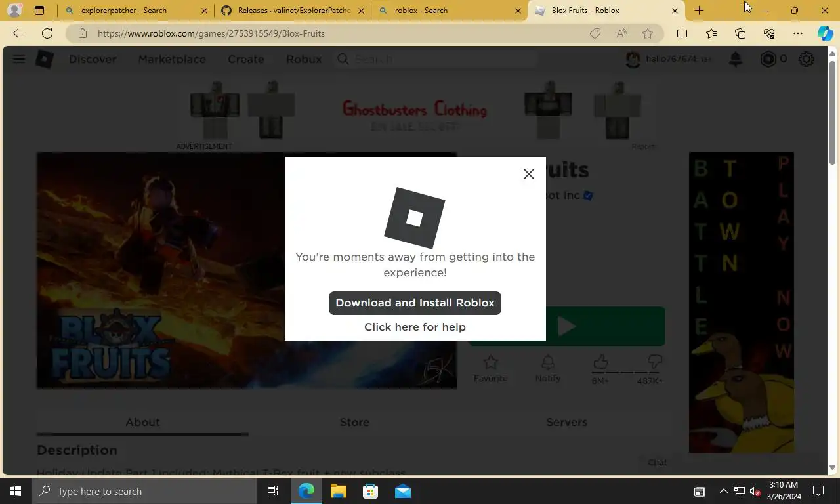The image size is (840, 504).
Task: Refresh the current page
Action: pos(47,33)
